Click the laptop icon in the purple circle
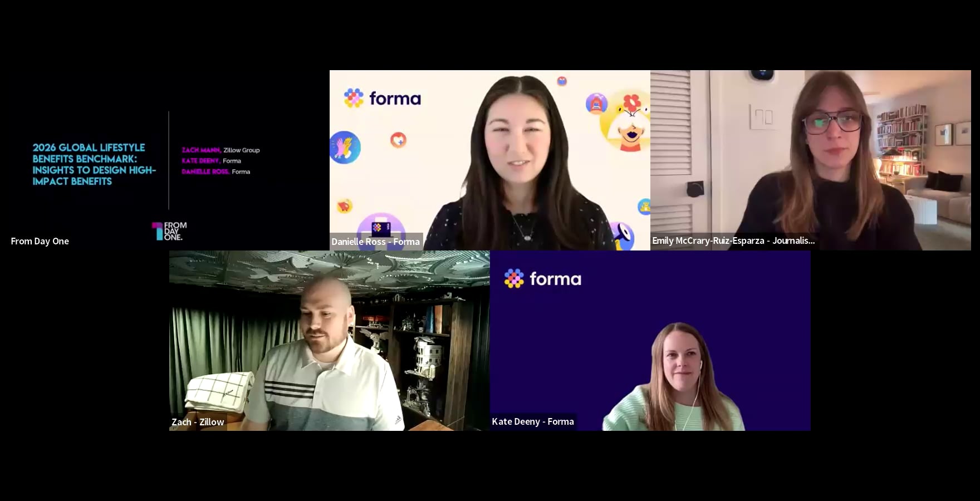The image size is (980, 501). tap(381, 228)
